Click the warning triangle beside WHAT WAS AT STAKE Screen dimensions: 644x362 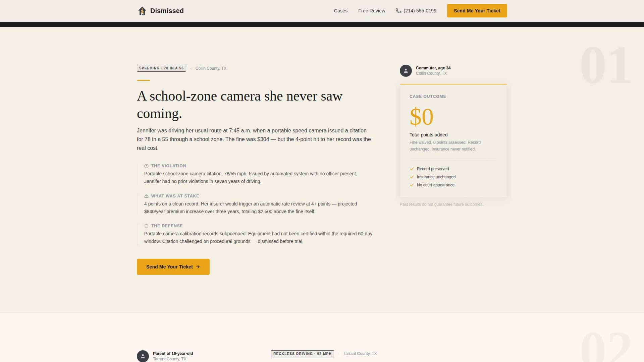click(x=146, y=196)
